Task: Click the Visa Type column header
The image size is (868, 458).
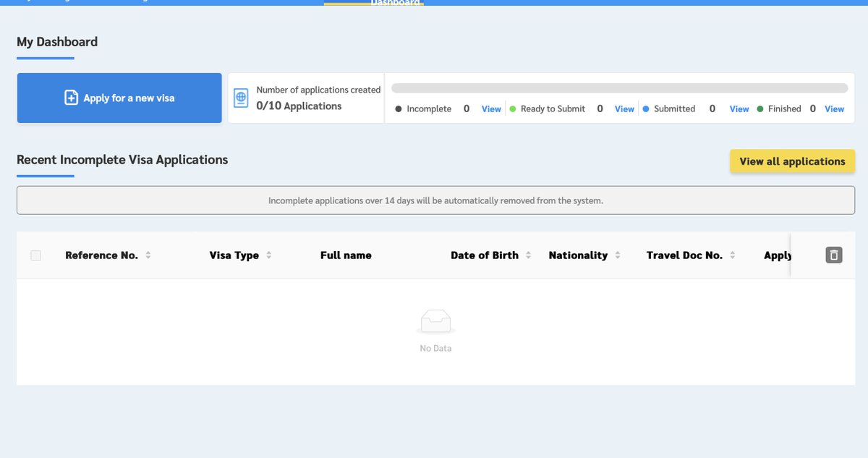Action: (234, 255)
